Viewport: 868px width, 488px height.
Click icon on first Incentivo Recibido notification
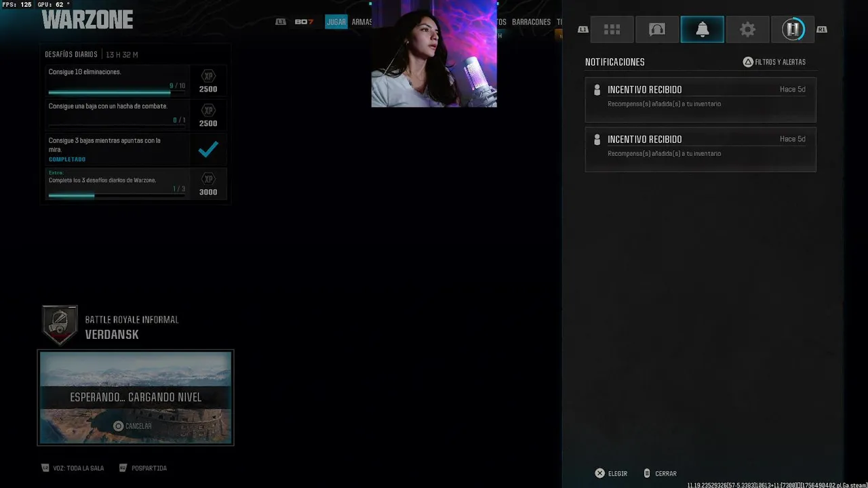597,89
